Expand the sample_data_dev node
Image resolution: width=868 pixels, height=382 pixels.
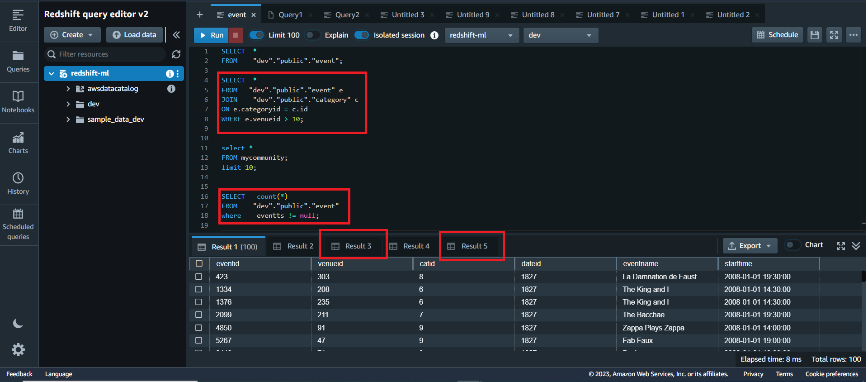tap(68, 119)
